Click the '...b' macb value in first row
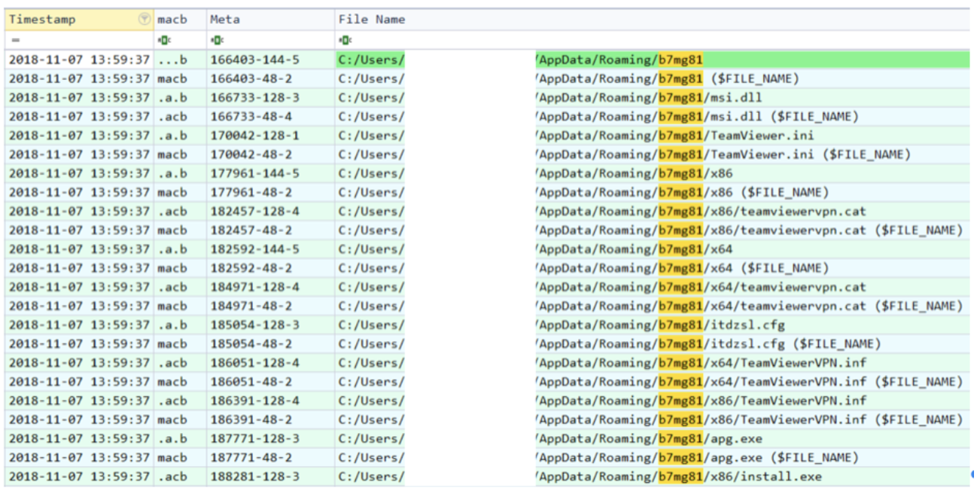980x497 pixels. 181,59
